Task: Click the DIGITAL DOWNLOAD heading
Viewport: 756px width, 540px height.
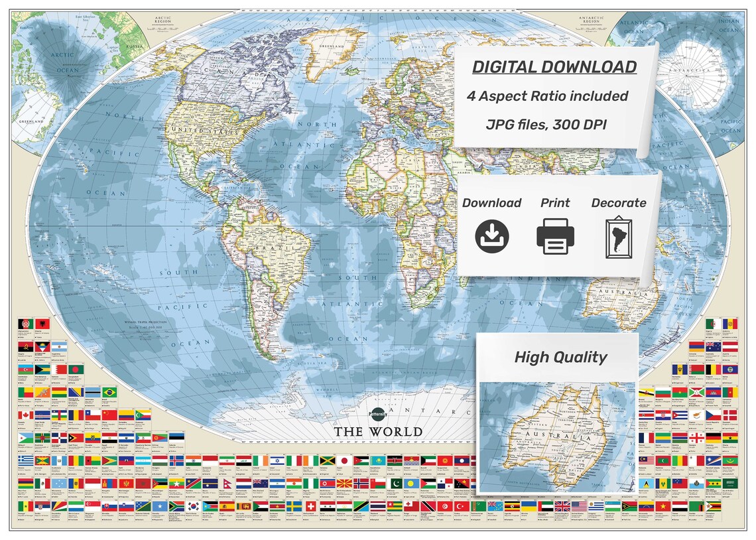Action: click(x=554, y=66)
